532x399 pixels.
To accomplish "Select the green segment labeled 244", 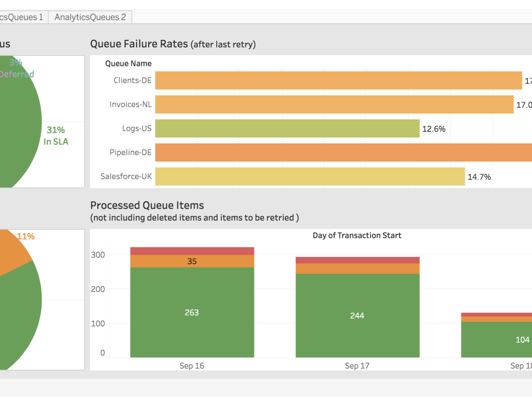I will 357,316.
